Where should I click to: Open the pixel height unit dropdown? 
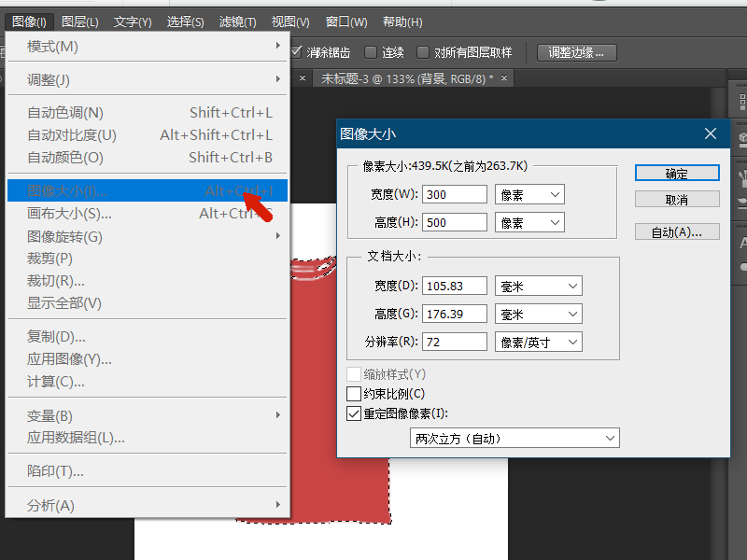[x=529, y=222]
